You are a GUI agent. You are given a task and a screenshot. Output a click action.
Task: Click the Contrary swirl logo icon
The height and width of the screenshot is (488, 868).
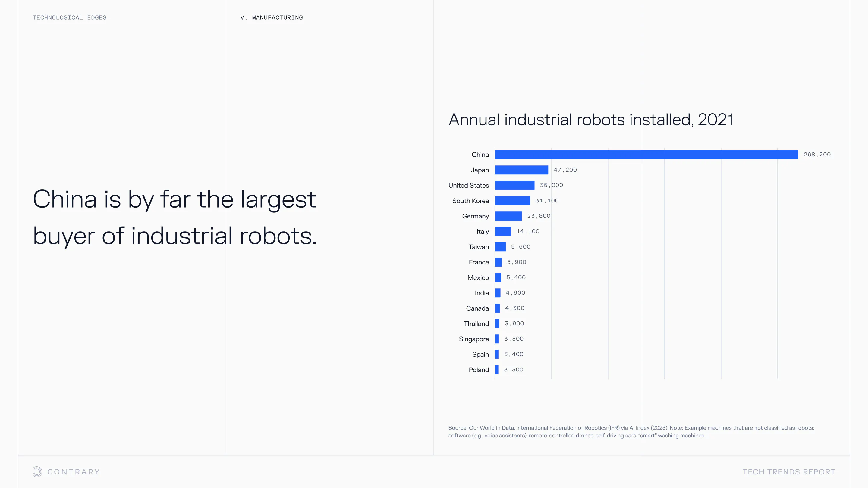(x=37, y=471)
